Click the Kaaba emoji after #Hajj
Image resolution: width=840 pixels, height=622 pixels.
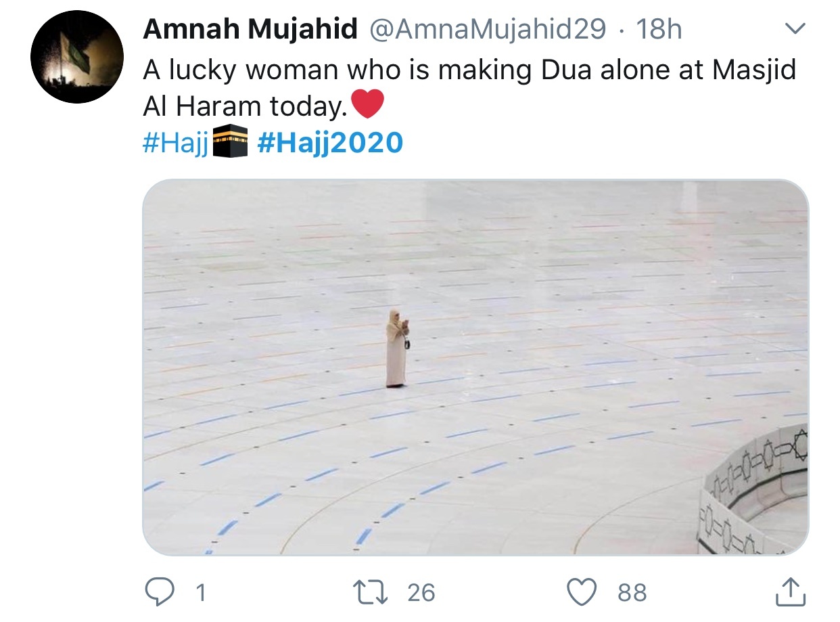pyautogui.click(x=230, y=143)
